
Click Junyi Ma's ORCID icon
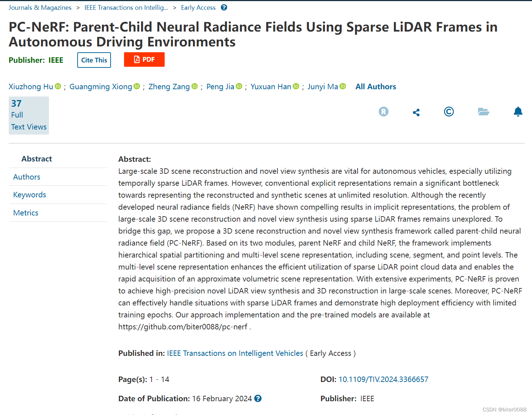coord(343,86)
